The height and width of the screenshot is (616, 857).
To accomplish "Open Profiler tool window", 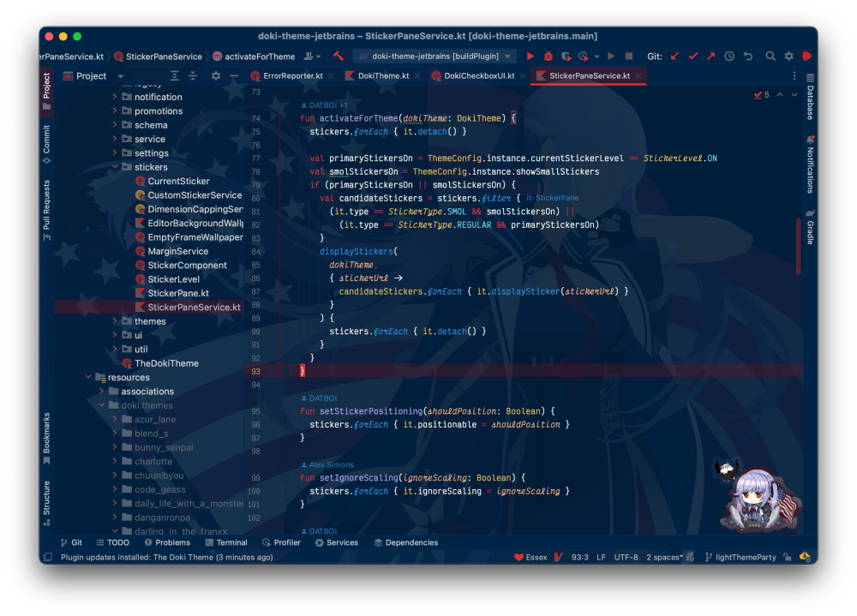I will coord(281,542).
